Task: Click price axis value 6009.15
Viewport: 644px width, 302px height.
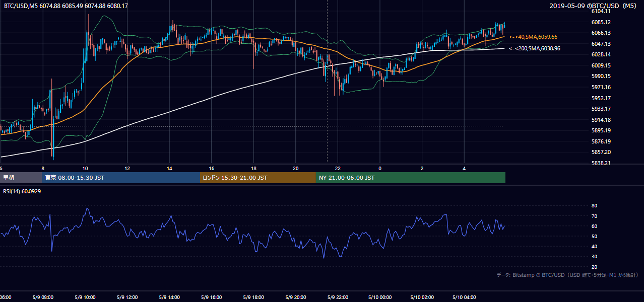Action: (601, 65)
